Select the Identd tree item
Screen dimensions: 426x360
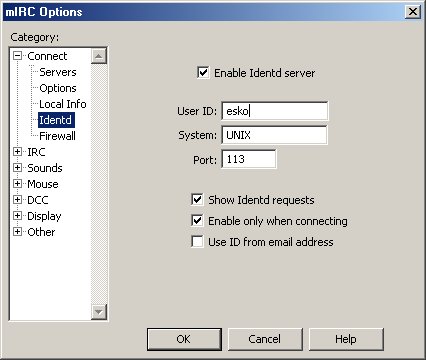56,120
